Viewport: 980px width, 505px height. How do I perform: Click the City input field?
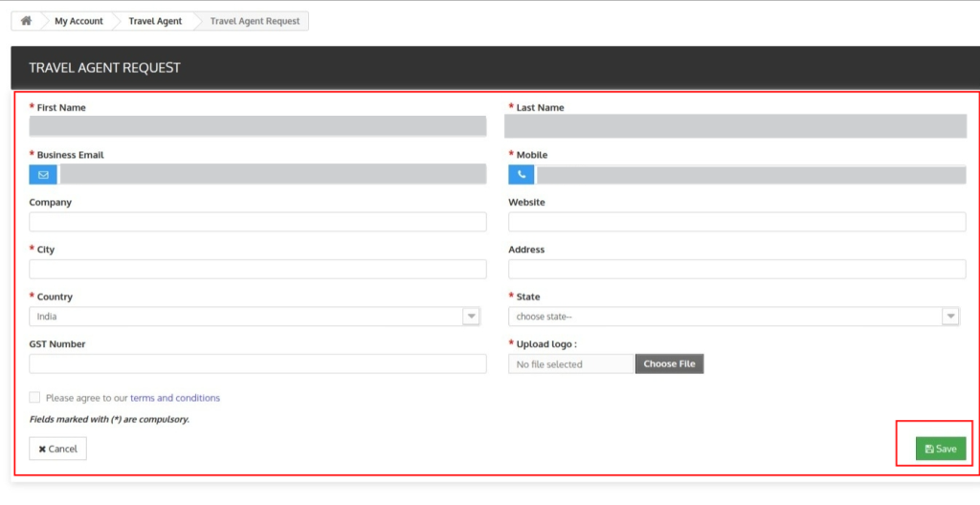(x=257, y=270)
